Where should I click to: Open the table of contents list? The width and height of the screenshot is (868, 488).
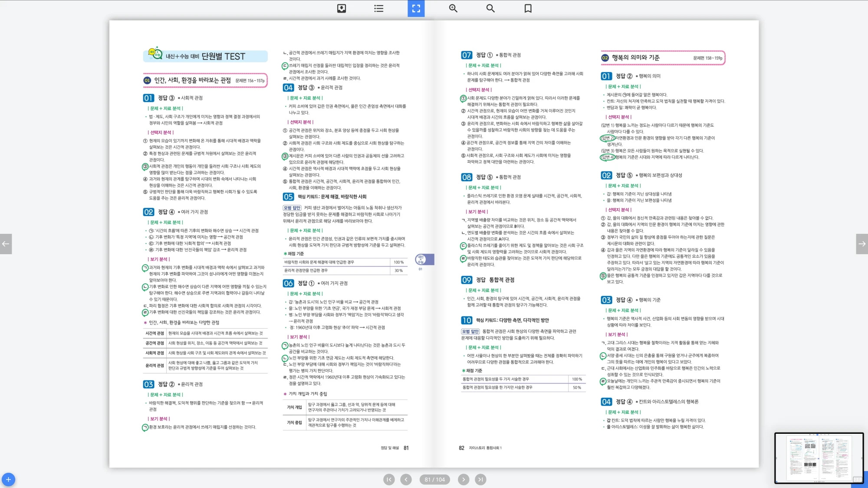[379, 8]
